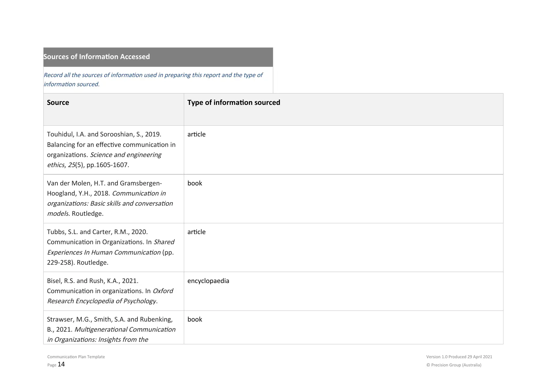Click the page number 14

pos(61,365)
